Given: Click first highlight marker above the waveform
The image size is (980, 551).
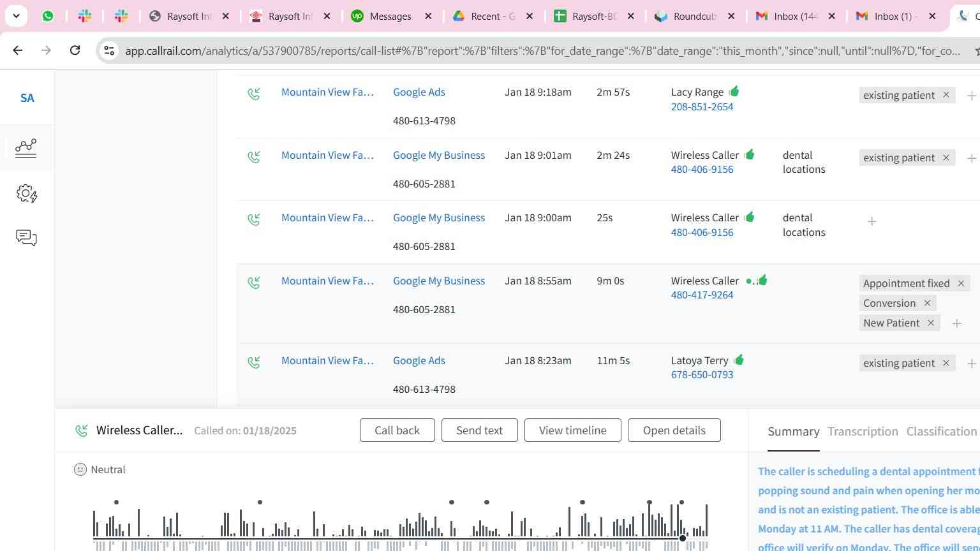Looking at the screenshot, I should [116, 503].
